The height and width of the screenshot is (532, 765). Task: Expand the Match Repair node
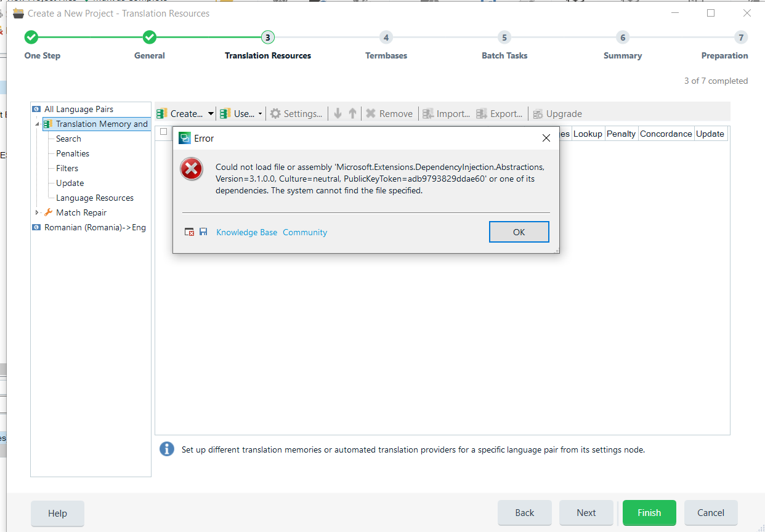pyautogui.click(x=37, y=212)
